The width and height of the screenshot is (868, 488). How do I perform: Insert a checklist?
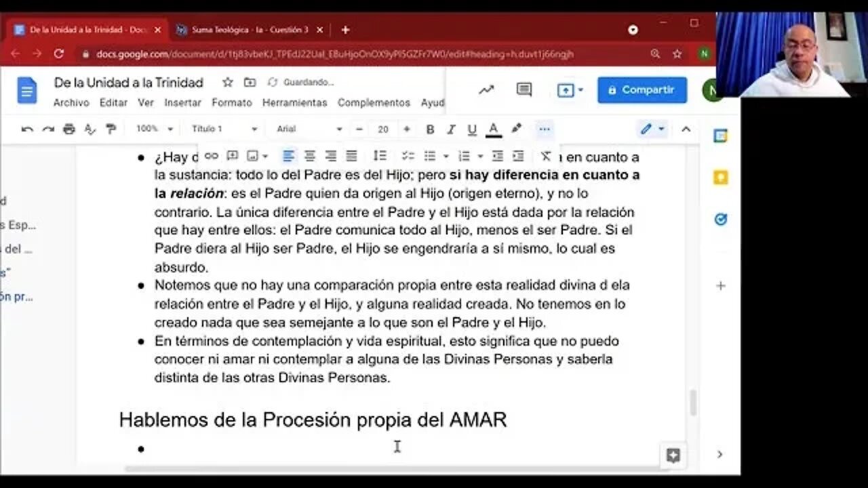point(408,156)
